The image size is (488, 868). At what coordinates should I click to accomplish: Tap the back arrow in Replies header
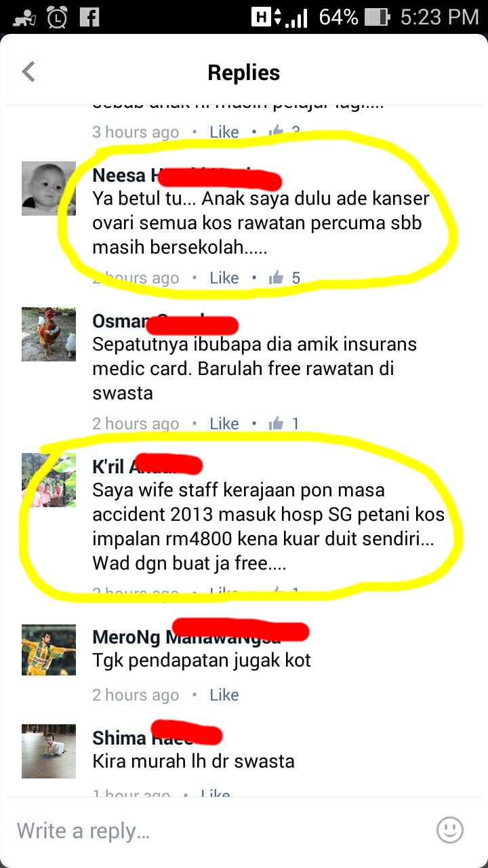(x=28, y=72)
